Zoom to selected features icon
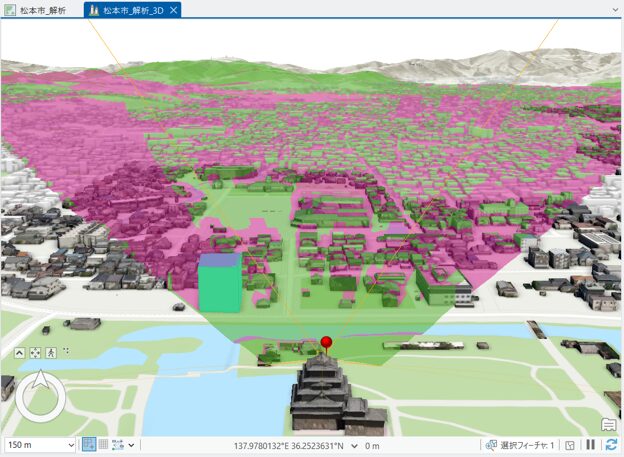Screen dimensions: 624x457 click(491, 445)
